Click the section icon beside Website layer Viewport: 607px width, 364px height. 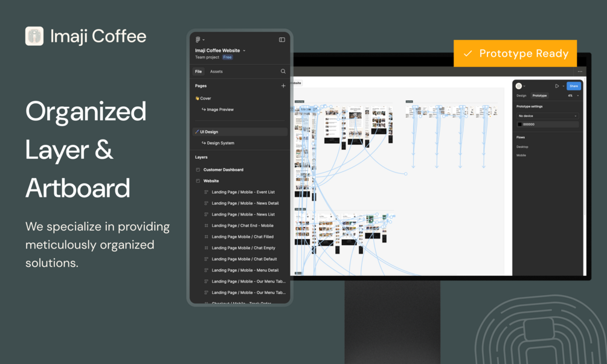[x=198, y=180]
